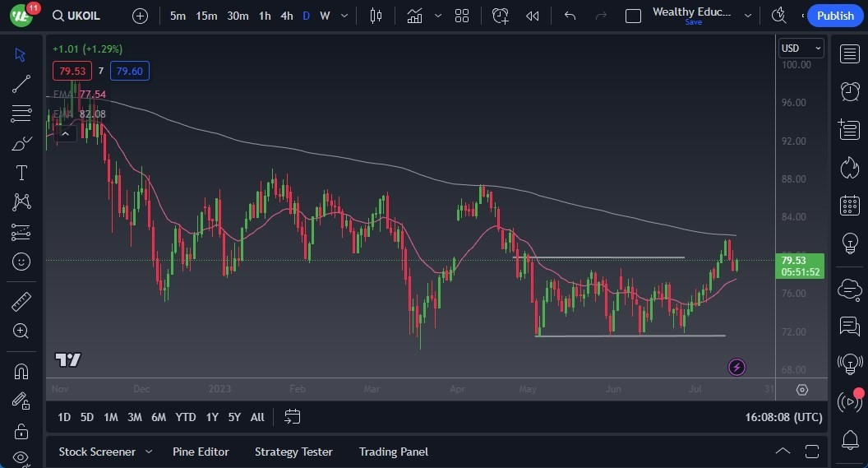The height and width of the screenshot is (468, 868).
Task: Open the emoji icons tool
Action: [21, 262]
